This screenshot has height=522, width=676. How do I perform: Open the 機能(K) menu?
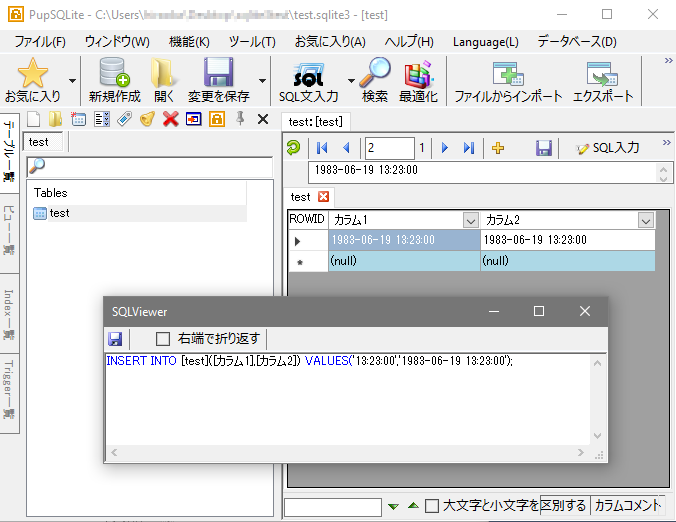(189, 42)
